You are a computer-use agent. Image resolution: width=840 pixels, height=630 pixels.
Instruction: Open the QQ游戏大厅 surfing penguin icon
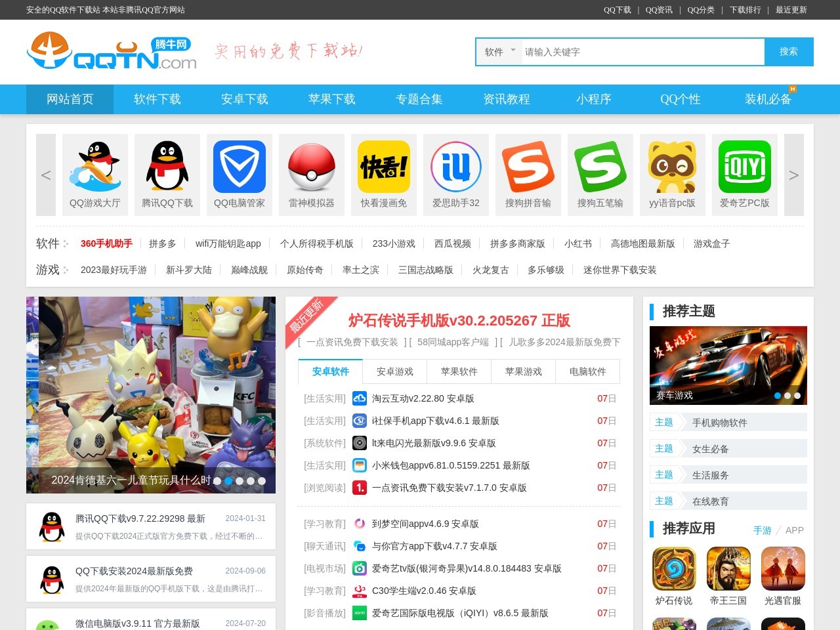tap(95, 167)
